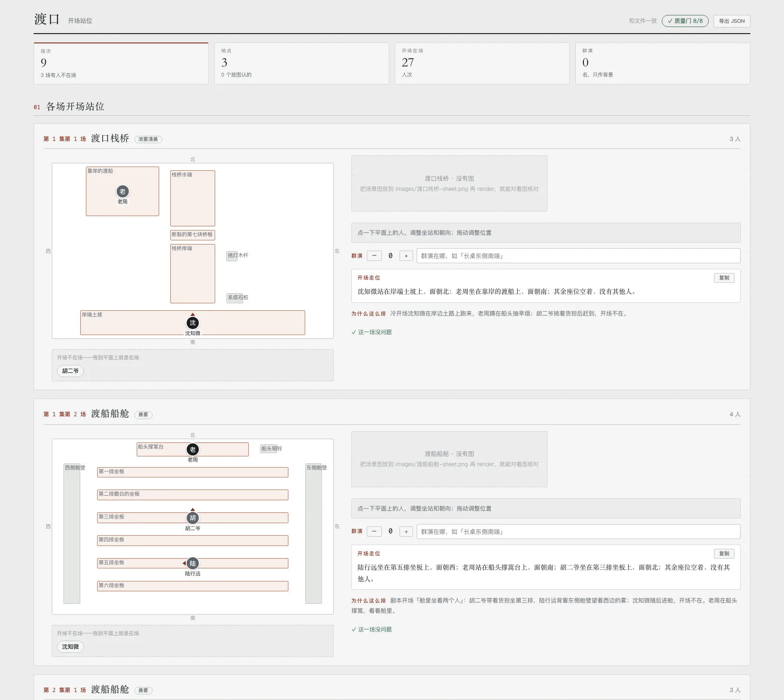Click the 栈桥岸端 zone label
Image resolution: width=784 pixels, height=700 pixels.
pyautogui.click(x=182, y=248)
